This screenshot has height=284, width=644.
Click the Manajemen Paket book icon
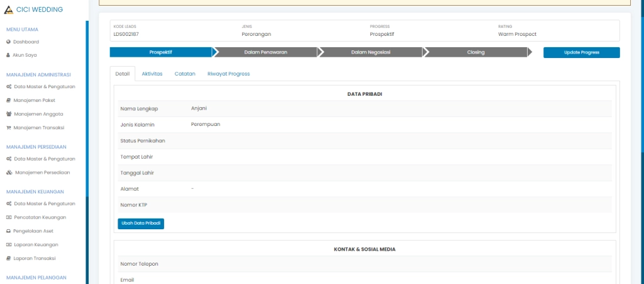[x=9, y=100]
